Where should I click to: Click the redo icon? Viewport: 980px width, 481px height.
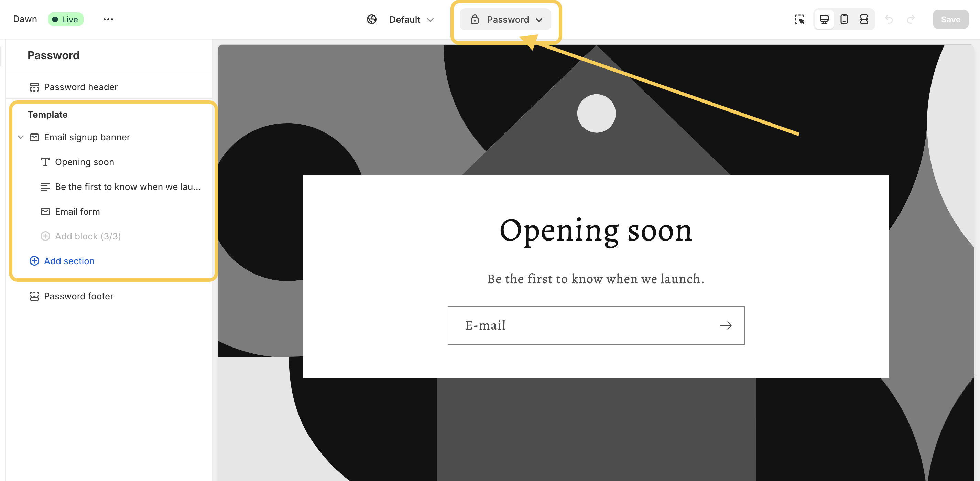coord(911,18)
